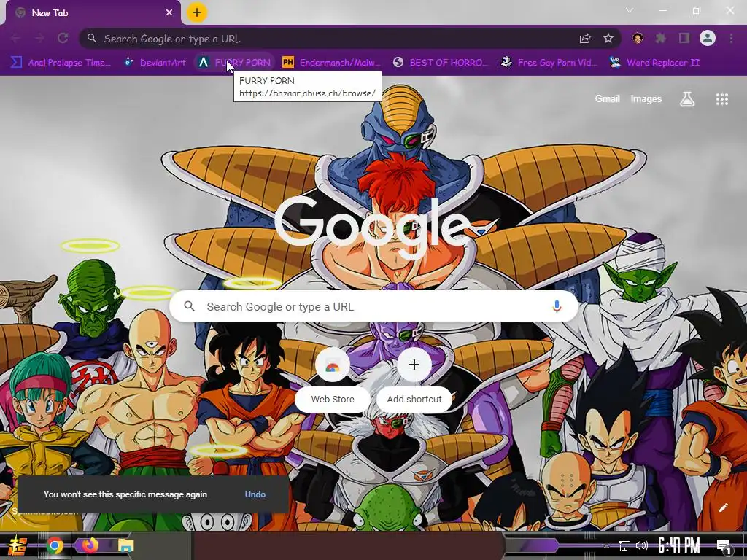Open the Images link

(x=646, y=99)
